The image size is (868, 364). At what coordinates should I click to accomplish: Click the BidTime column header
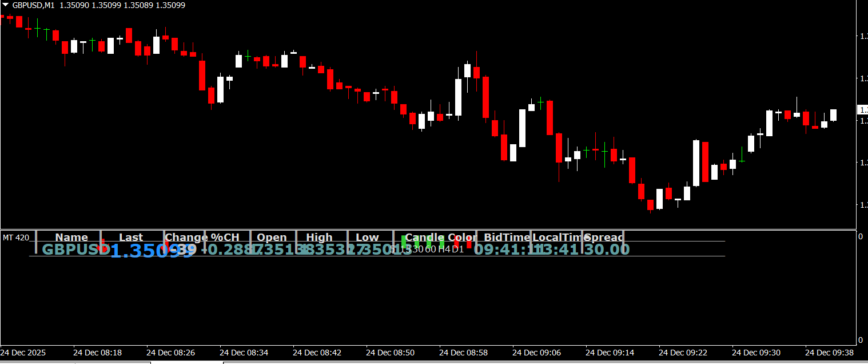507,238
